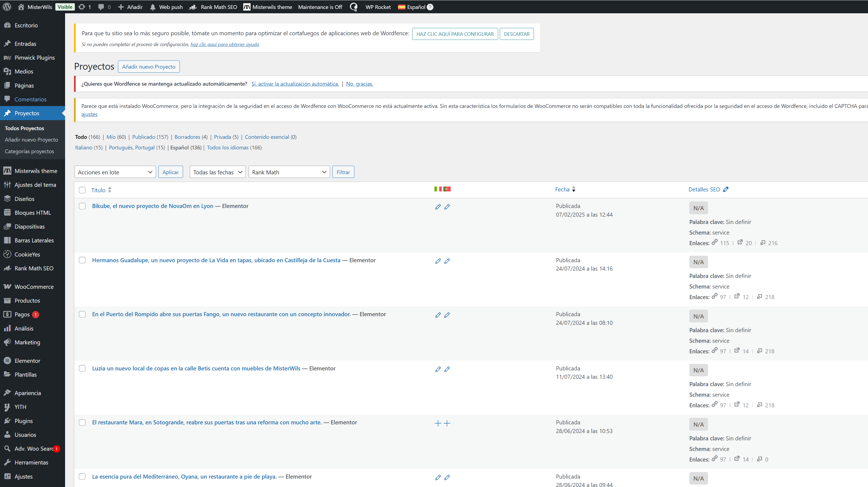
Task: Click the Italian flag column header
Action: click(x=438, y=189)
